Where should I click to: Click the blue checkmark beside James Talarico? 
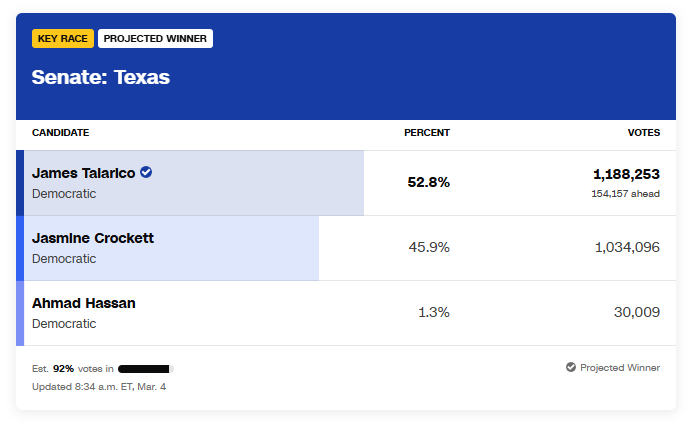[146, 172]
